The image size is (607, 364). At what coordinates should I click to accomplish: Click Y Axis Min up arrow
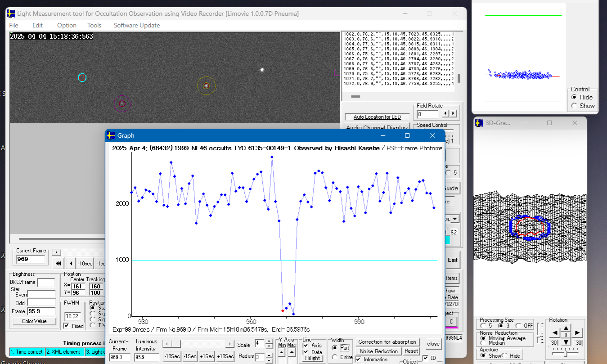coord(281,352)
